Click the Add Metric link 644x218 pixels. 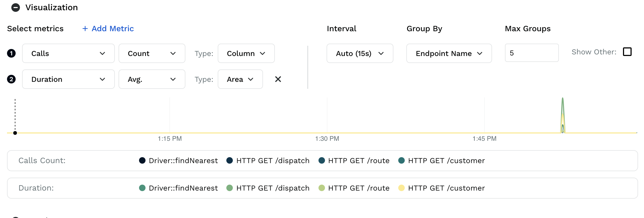(x=113, y=29)
